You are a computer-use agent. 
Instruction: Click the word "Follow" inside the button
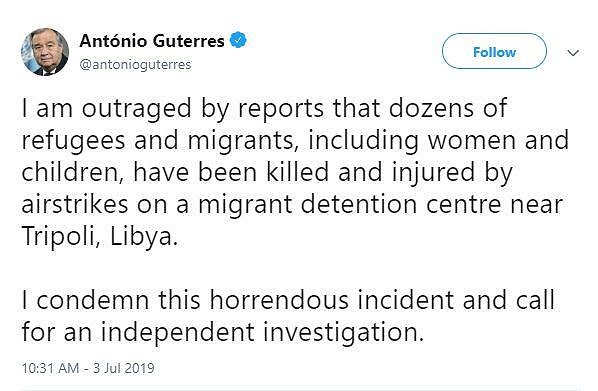coord(494,52)
